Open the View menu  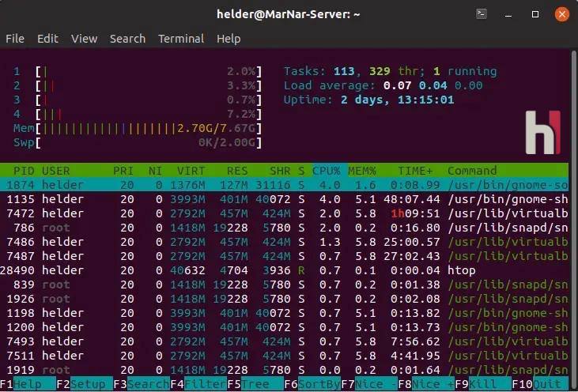[84, 39]
